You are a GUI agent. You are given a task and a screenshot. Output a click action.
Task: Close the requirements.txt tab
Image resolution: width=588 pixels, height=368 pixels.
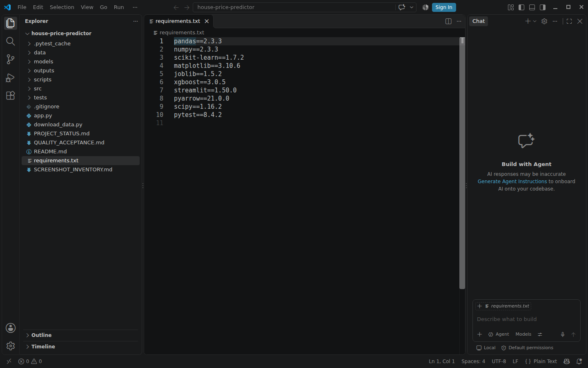click(207, 21)
